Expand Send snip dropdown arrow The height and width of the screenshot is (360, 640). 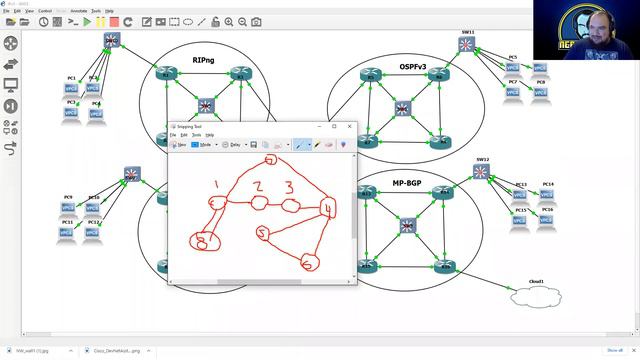tap(288, 144)
